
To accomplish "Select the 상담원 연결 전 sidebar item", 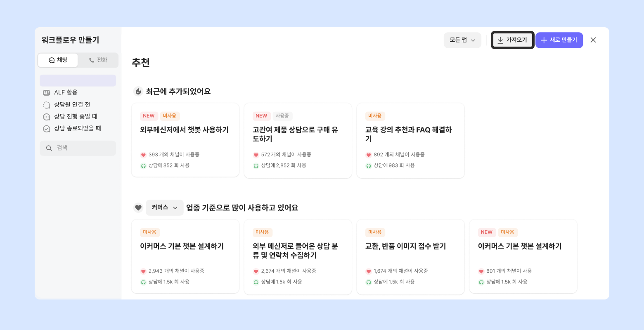I will click(72, 105).
